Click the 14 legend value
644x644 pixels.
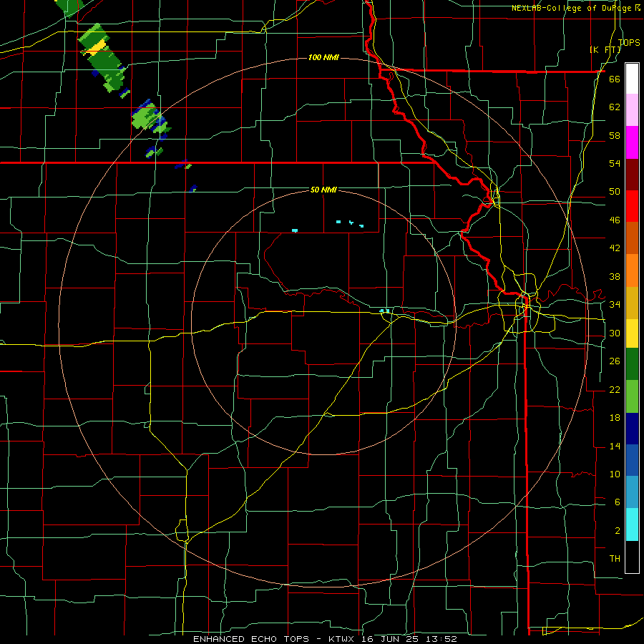[615, 446]
